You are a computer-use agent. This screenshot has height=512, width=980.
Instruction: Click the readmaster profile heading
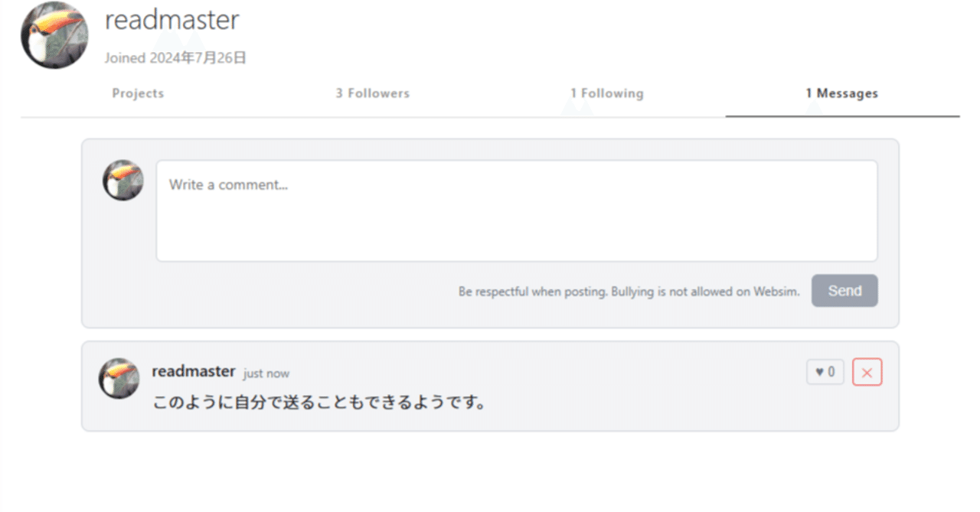coord(171,20)
